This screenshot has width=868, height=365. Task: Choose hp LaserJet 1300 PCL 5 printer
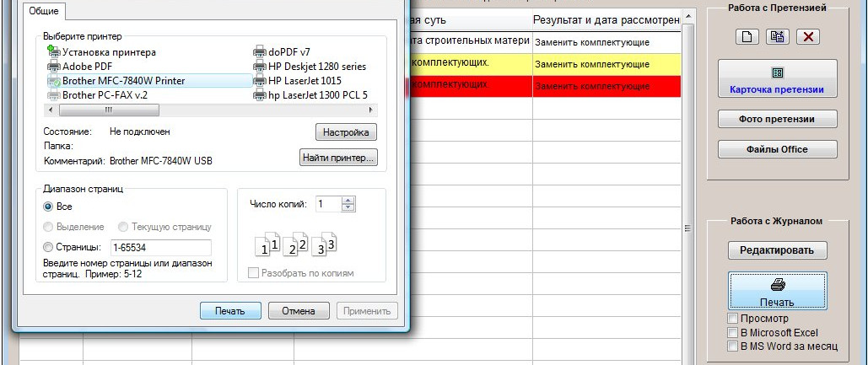click(x=310, y=95)
